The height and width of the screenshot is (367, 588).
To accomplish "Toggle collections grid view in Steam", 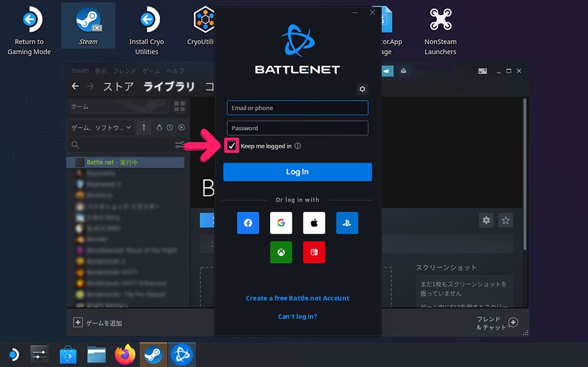I will coord(180,106).
